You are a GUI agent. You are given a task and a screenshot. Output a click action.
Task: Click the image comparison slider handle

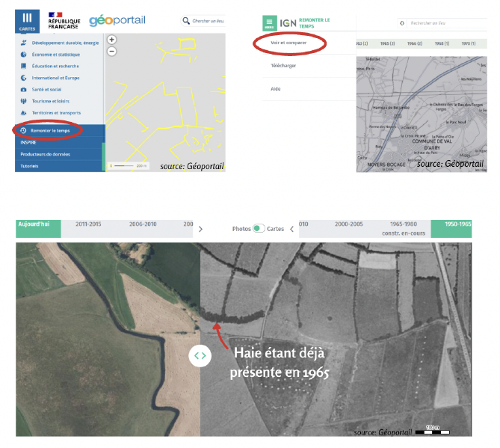click(x=200, y=355)
